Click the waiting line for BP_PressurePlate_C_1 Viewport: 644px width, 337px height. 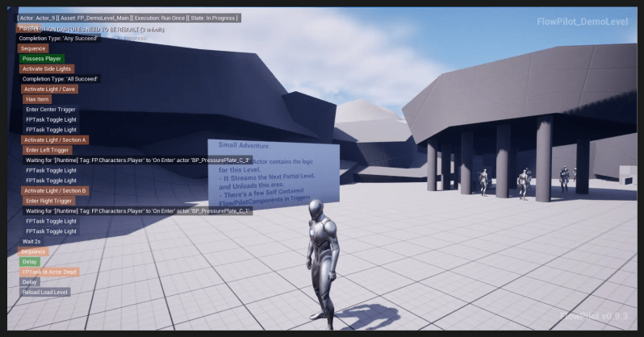pos(137,211)
